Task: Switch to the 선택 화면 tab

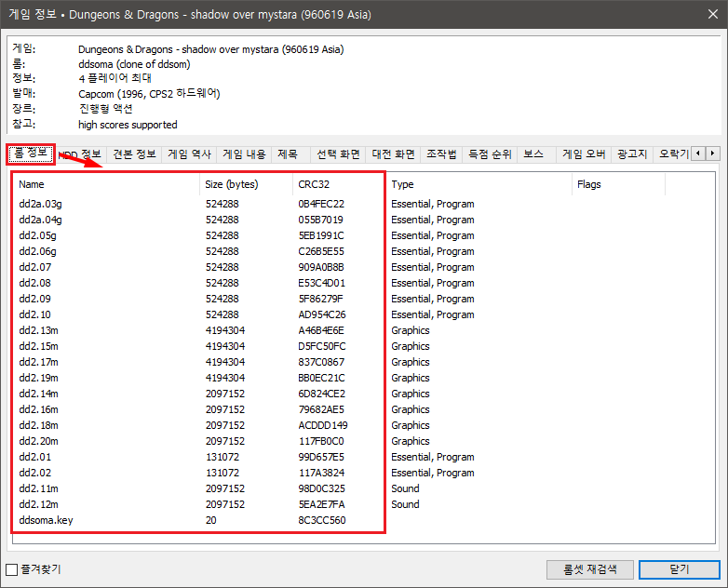Action: (338, 154)
